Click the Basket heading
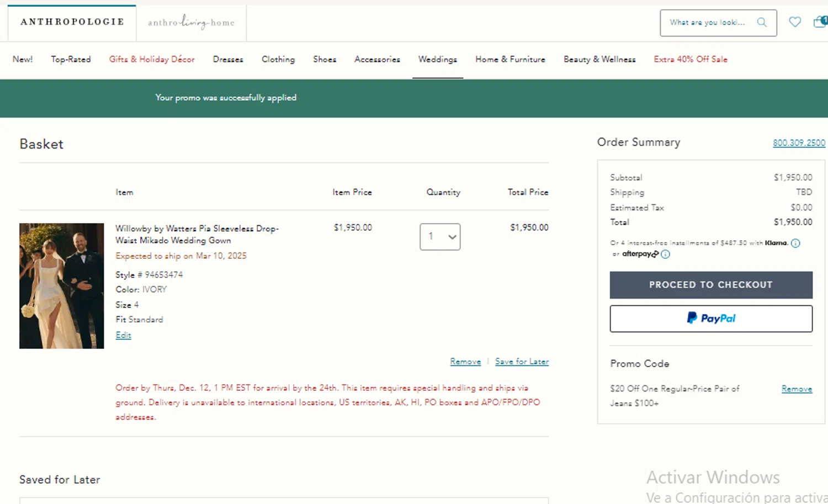The image size is (828, 504). [x=41, y=144]
